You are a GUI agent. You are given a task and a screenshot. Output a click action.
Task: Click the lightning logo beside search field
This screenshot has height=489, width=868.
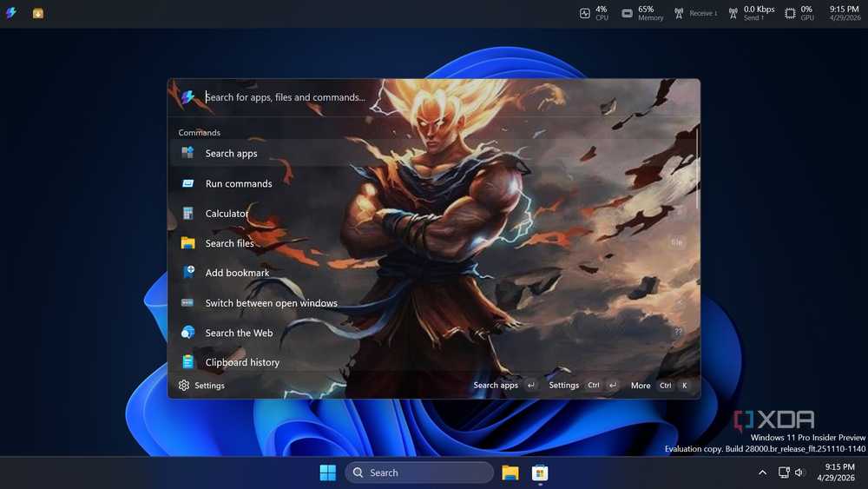pos(187,97)
